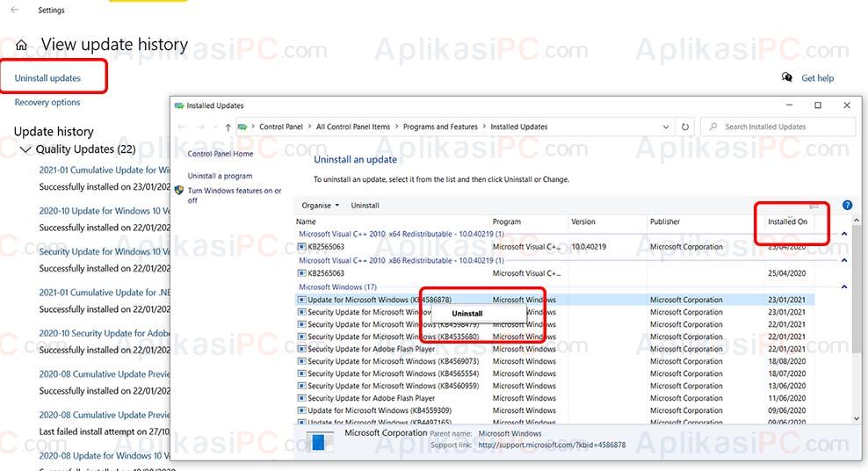Click the Up arrow in Installed Updates navigation
The image size is (868, 471).
(228, 127)
